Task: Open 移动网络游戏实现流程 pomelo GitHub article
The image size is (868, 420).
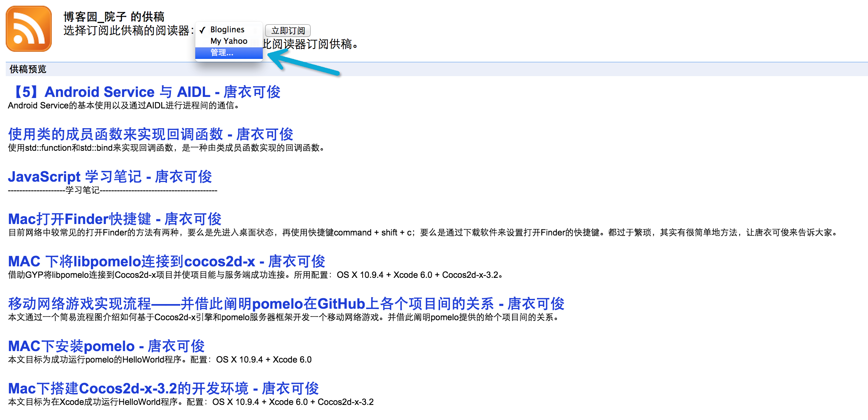Action: coord(286,304)
